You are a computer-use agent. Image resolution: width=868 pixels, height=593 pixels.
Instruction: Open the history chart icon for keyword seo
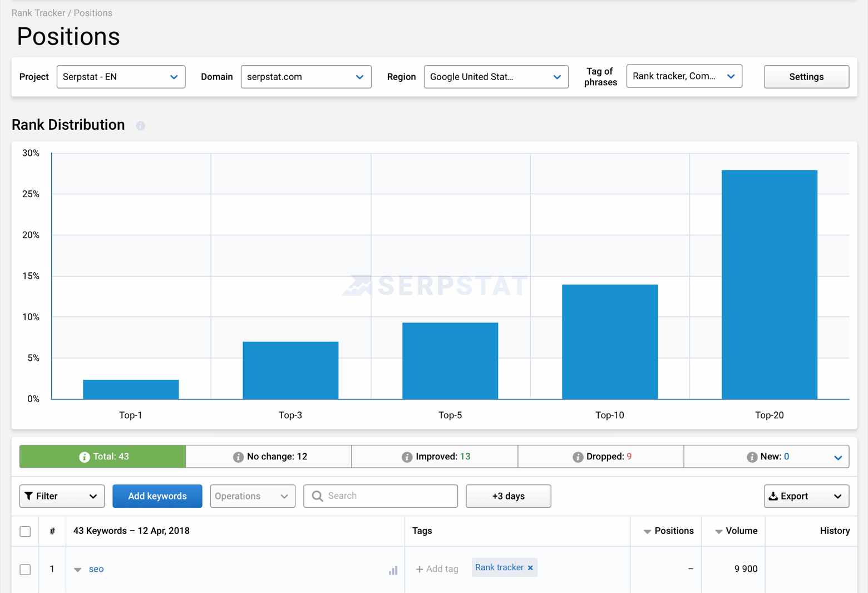pos(393,570)
